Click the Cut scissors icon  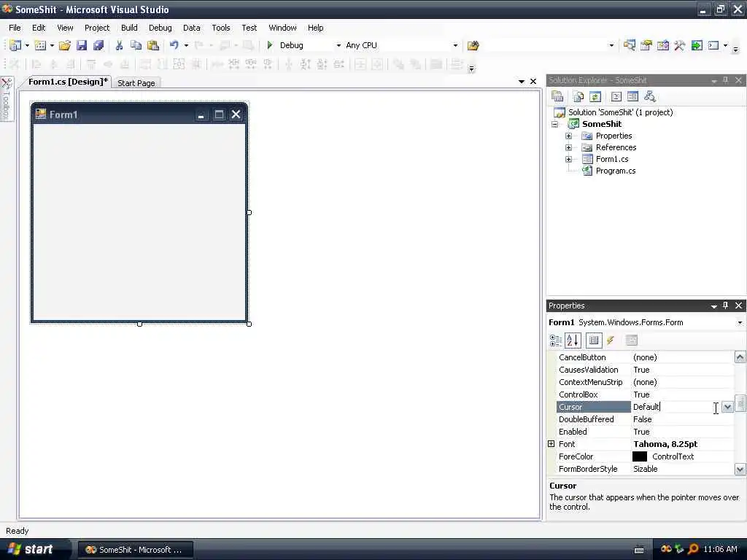pos(119,45)
